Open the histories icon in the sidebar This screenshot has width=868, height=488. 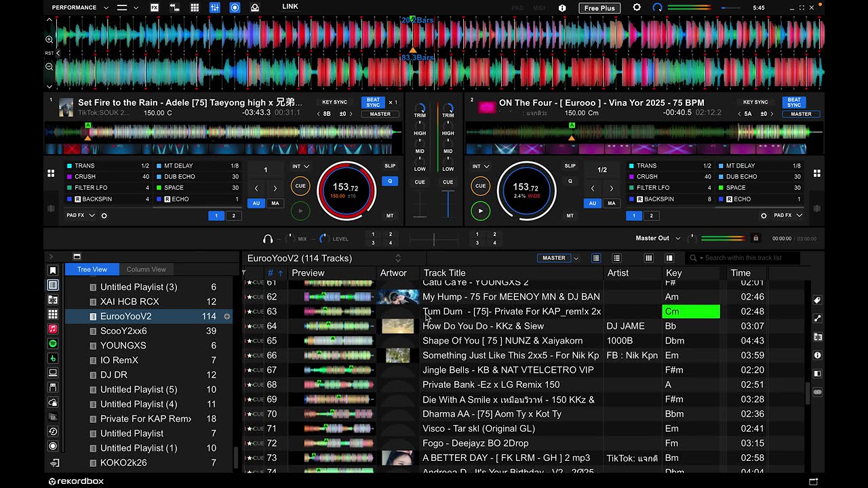(53, 432)
